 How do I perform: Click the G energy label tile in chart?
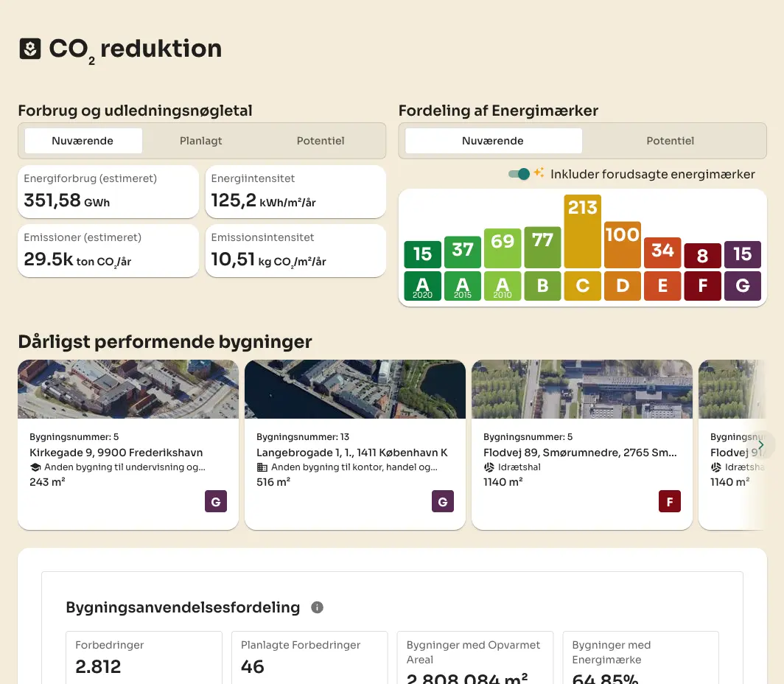tap(743, 285)
